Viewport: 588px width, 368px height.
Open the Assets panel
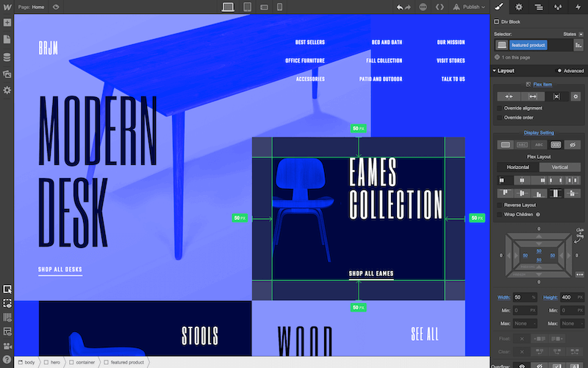click(7, 74)
